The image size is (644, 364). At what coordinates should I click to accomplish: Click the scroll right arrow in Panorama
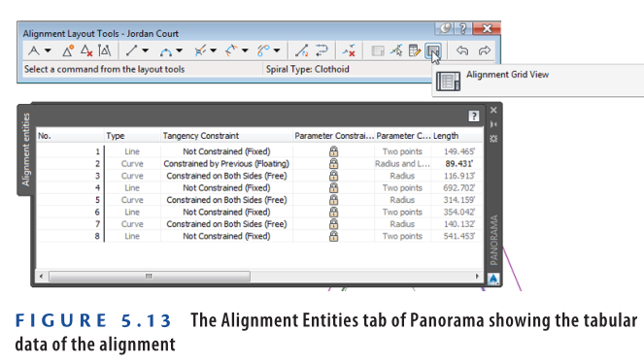pos(477,277)
